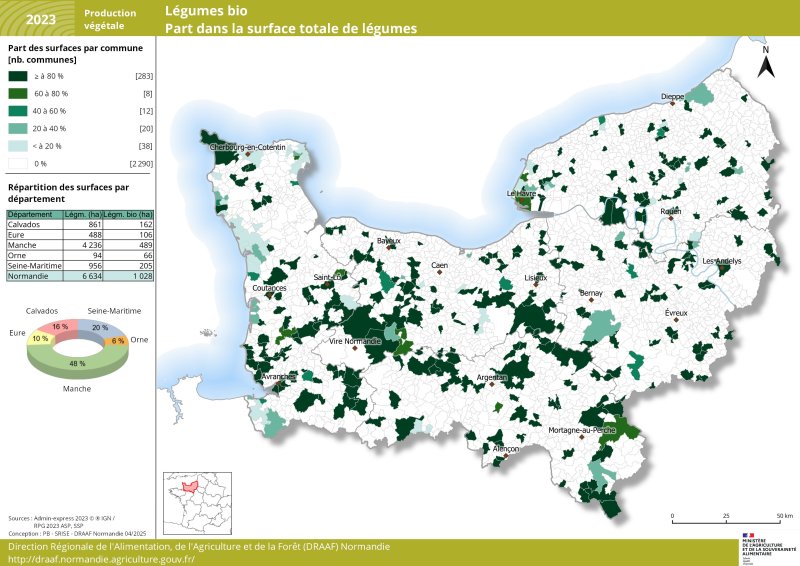Click the 'Légm. bio (ha)' column header
Image resolution: width=800 pixels, height=566 pixels.
pos(128,214)
